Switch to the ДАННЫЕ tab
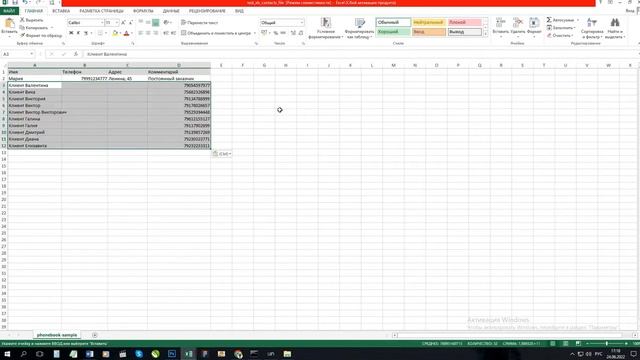Screen dimensions: 640x360 (171, 11)
